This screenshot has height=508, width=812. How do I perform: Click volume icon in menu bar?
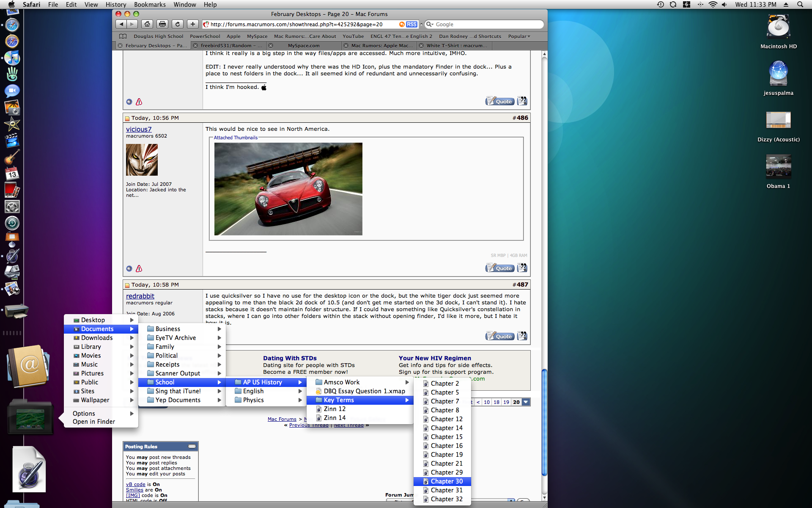click(724, 5)
